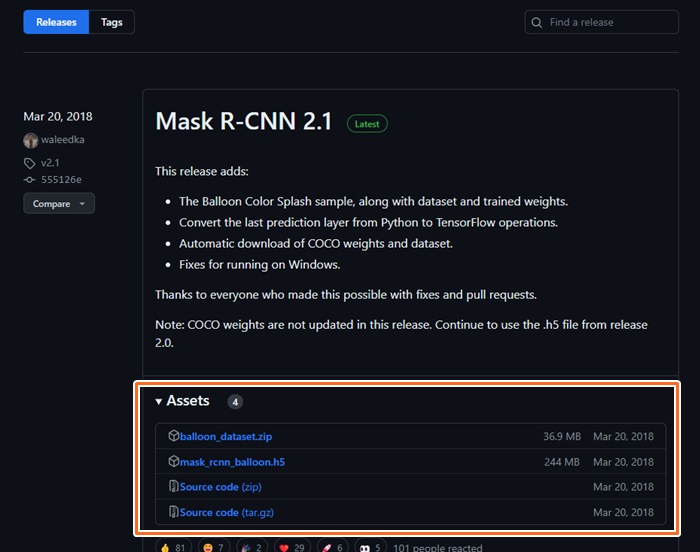The height and width of the screenshot is (552, 700).
Task: Switch to the Tags tab
Action: pos(112,22)
